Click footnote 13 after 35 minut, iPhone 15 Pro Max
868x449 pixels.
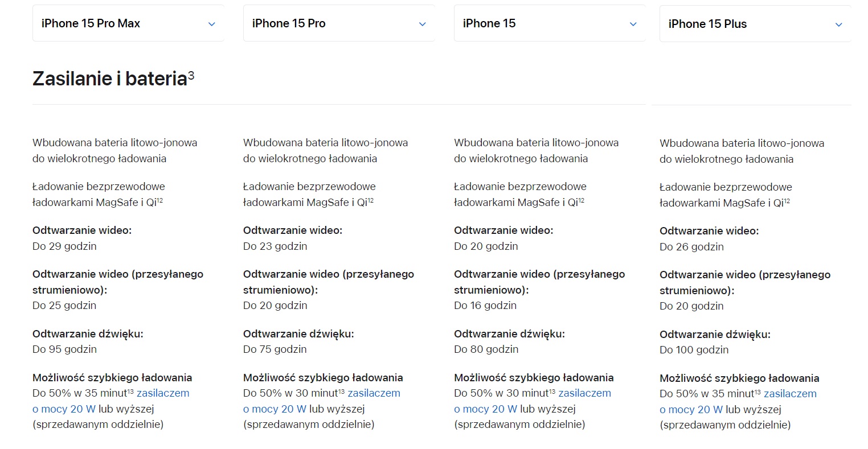click(x=131, y=391)
